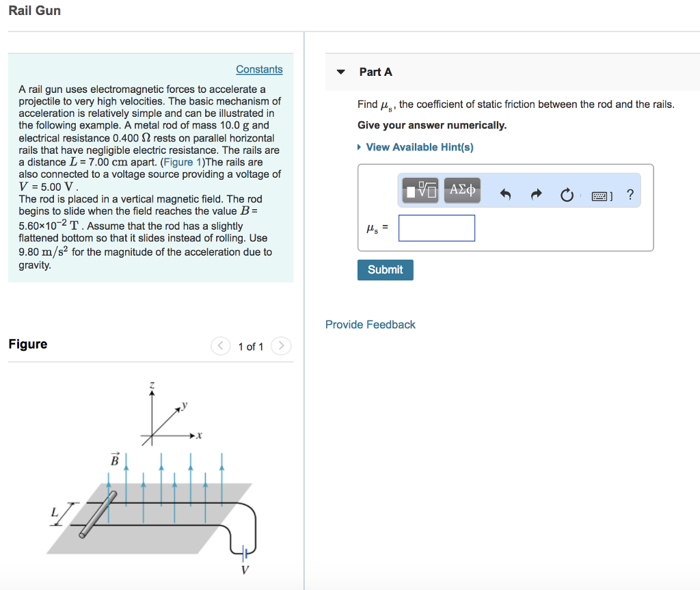Click the redo arrow in answer toolbar

coord(536,196)
